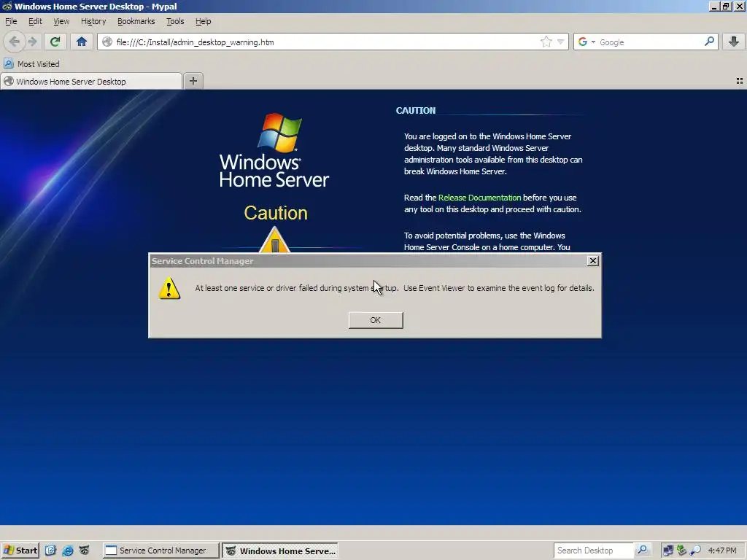This screenshot has height=560, width=747.
Task: Open a new tab with plus button
Action: point(193,81)
